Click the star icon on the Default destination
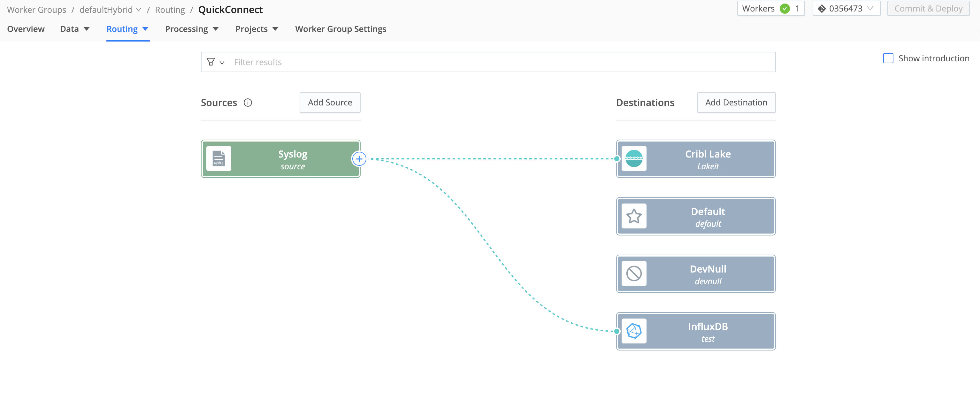The height and width of the screenshot is (400, 980). [x=634, y=216]
